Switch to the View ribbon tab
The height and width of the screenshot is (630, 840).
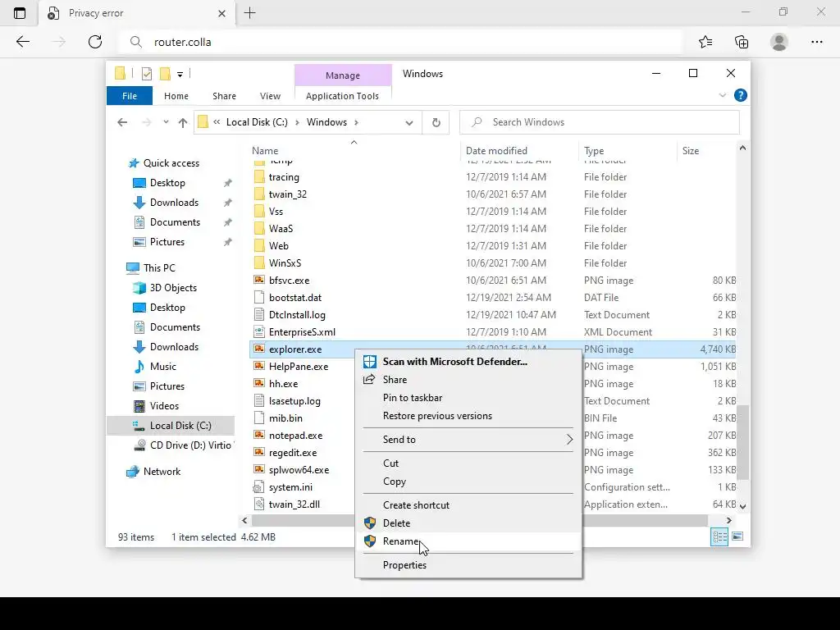point(270,96)
